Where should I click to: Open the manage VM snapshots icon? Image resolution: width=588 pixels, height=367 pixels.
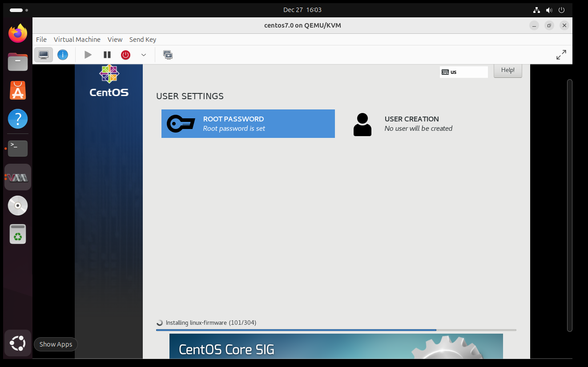(x=168, y=55)
